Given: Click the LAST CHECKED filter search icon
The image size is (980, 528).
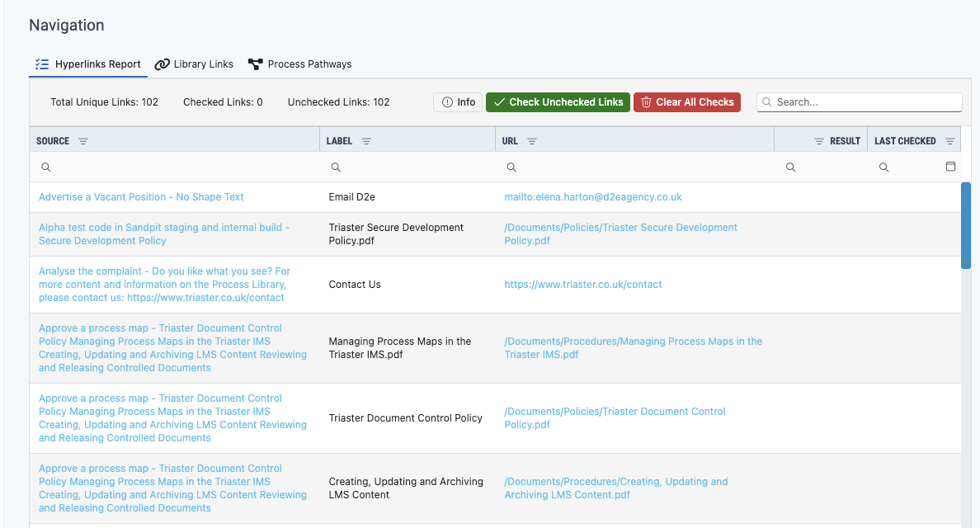Looking at the screenshot, I should 883,167.
